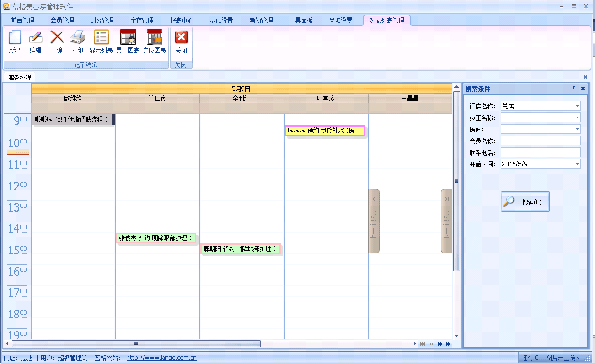Click the horizontal scrollbar thumb
The width and height of the screenshot is (595, 364).
click(x=136, y=344)
